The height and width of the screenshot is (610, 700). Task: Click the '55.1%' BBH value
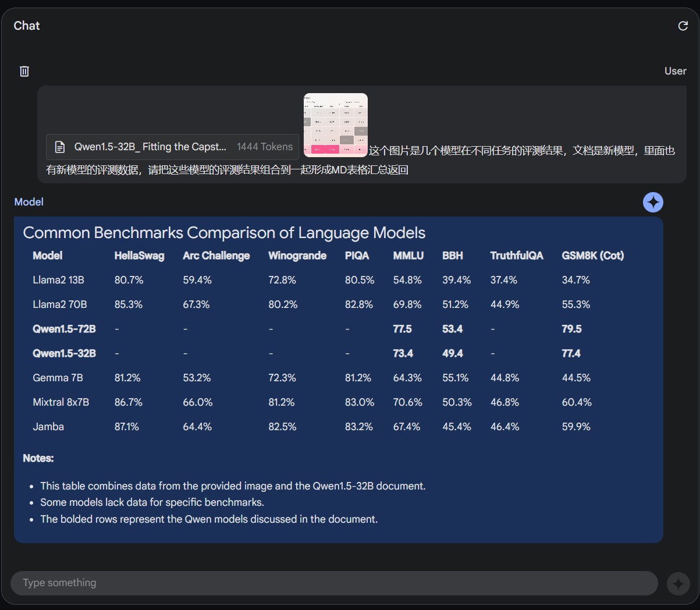pos(456,378)
